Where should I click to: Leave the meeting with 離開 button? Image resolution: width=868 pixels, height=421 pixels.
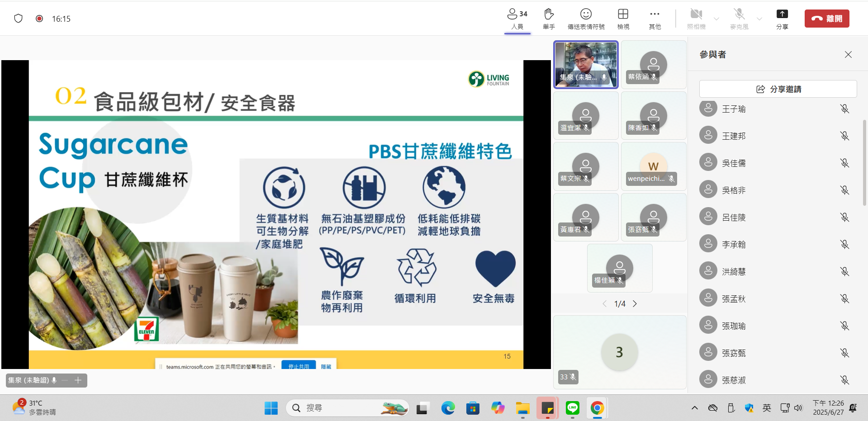[x=826, y=19]
